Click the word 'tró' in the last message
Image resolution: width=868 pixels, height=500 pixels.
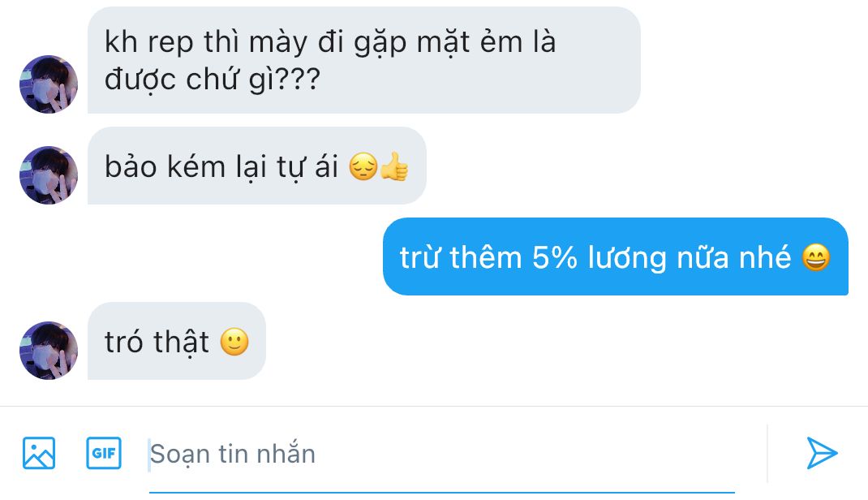(125, 343)
